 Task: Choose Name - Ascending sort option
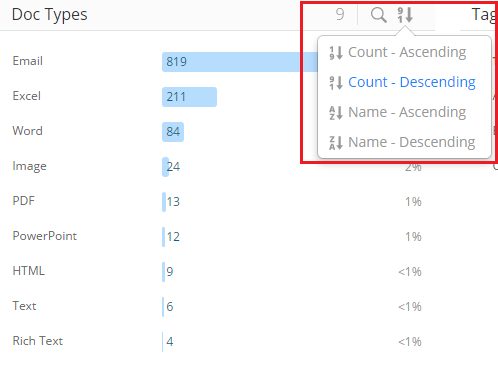pos(404,112)
